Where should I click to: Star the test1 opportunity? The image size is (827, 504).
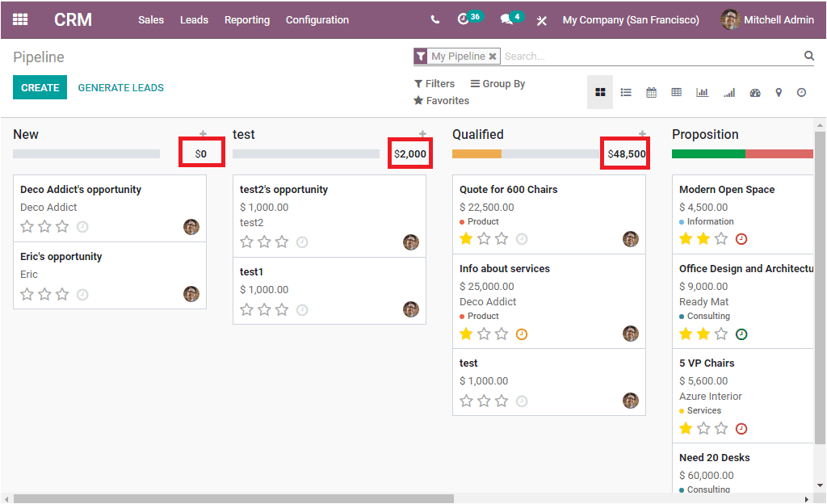tap(246, 310)
